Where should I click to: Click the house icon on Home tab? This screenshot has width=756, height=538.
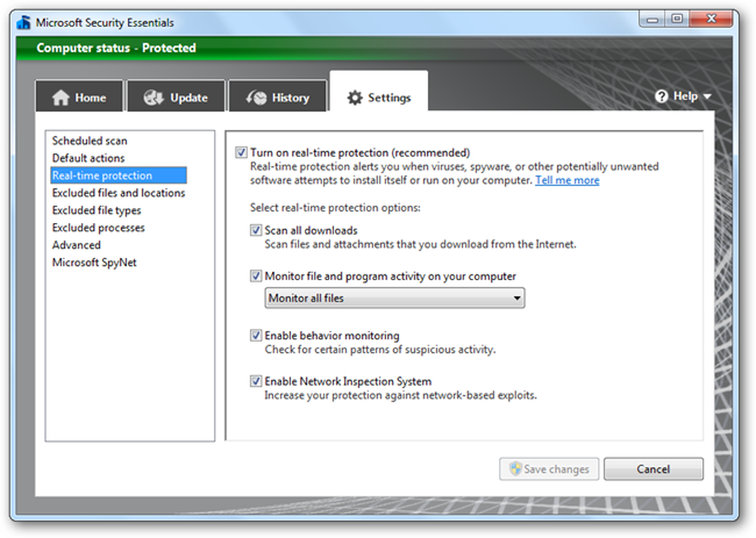[x=60, y=97]
